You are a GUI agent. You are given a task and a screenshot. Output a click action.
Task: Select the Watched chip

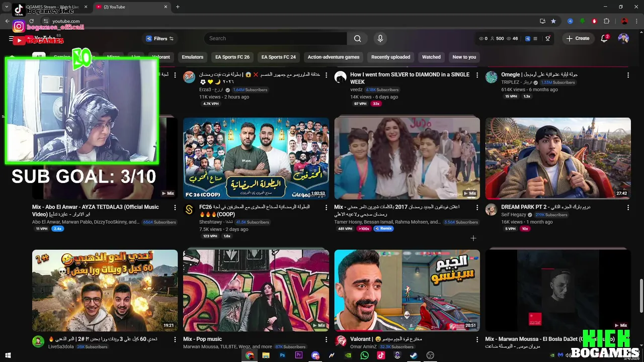[x=431, y=57]
